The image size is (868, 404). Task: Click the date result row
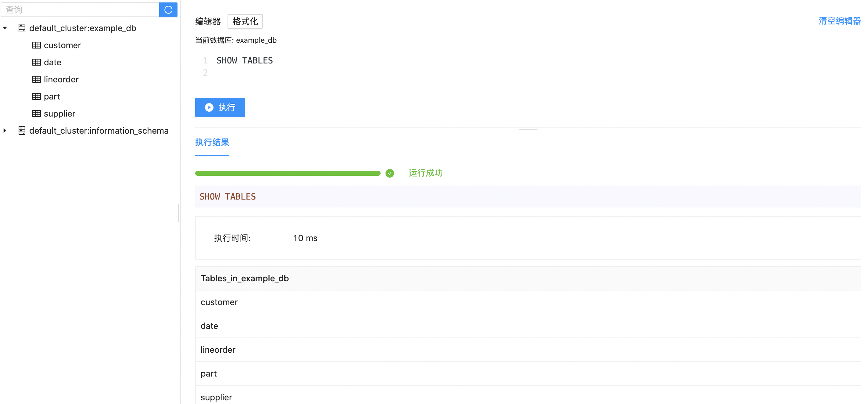tap(528, 326)
